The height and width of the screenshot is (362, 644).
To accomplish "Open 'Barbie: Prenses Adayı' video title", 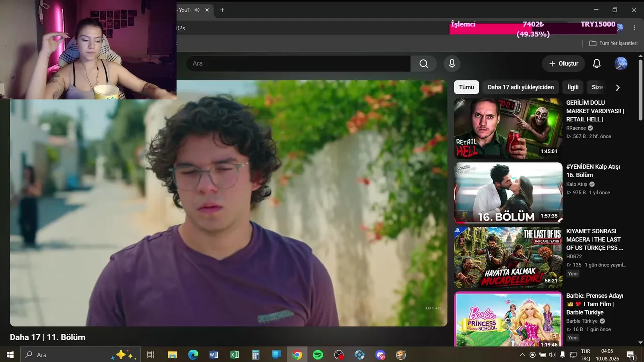I will pos(595,304).
